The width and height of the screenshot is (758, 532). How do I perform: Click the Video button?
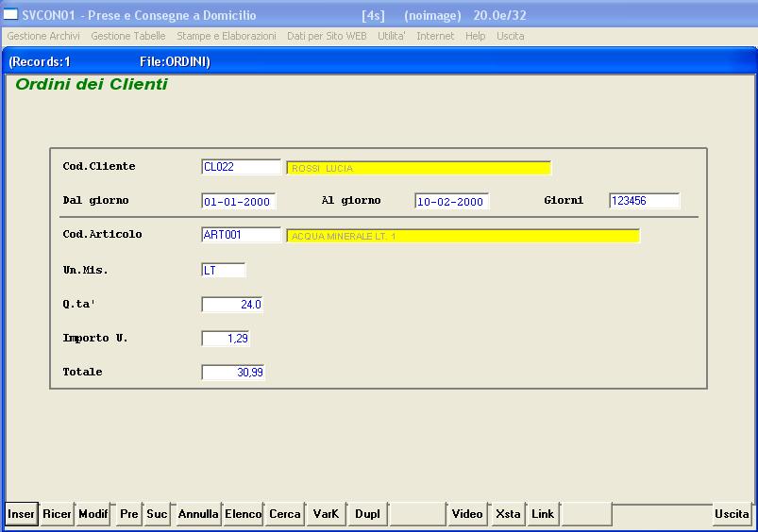(x=467, y=514)
